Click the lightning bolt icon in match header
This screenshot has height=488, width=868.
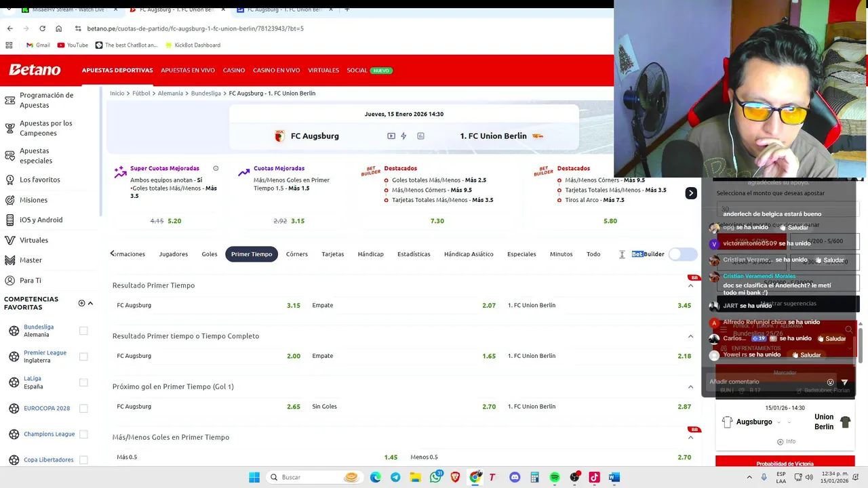(x=403, y=136)
